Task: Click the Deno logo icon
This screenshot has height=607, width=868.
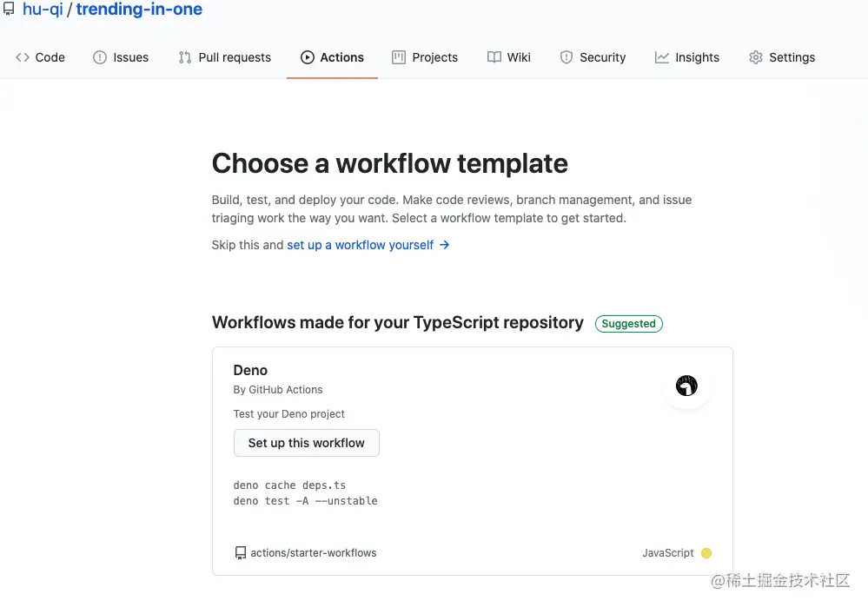Action: tap(686, 386)
